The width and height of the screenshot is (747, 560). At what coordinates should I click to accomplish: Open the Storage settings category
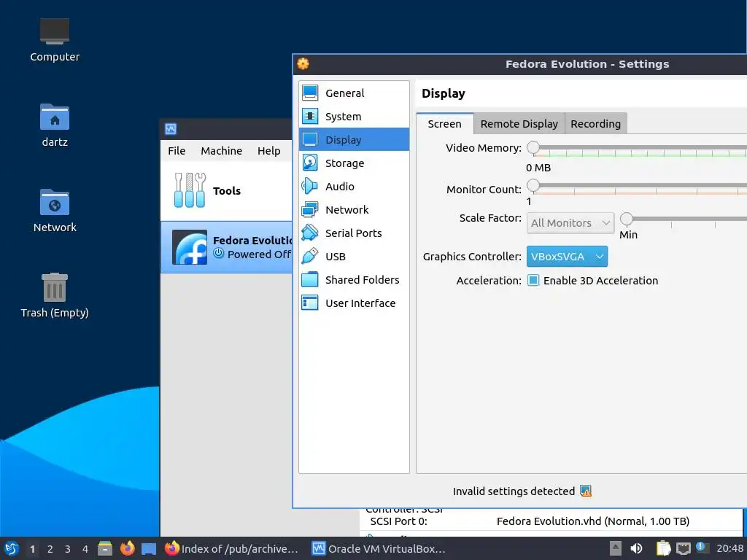[354, 163]
